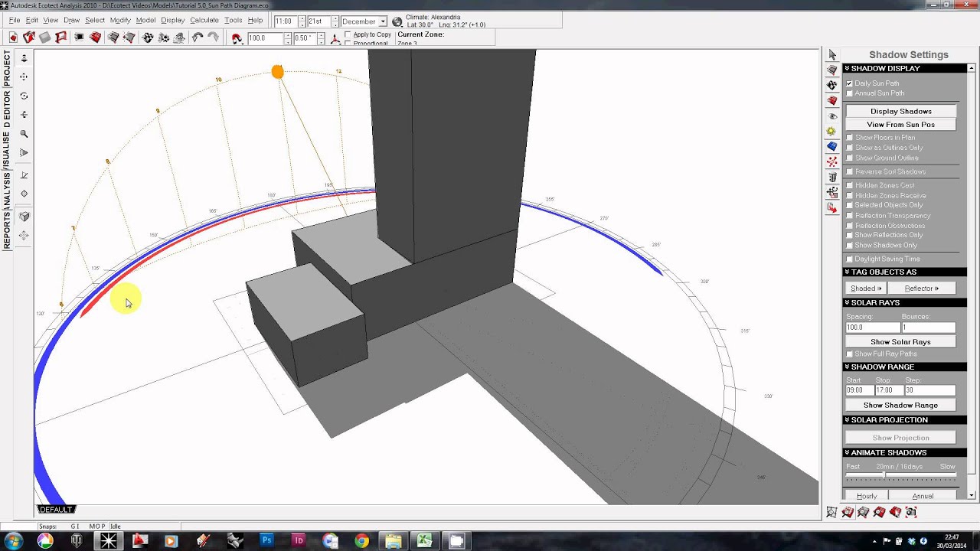Open the trash bin icon in right strip
Viewport: 980px width, 551px height.
point(832,177)
